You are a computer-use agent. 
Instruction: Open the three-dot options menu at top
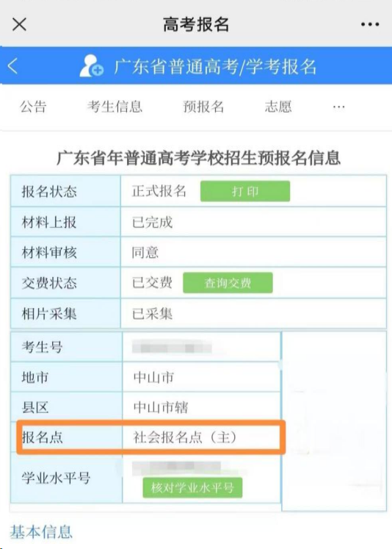[370, 24]
